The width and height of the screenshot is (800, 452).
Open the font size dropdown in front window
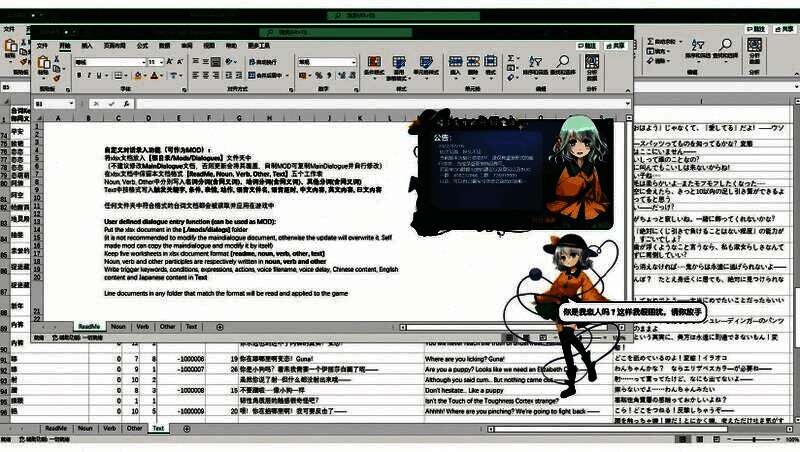(160, 62)
